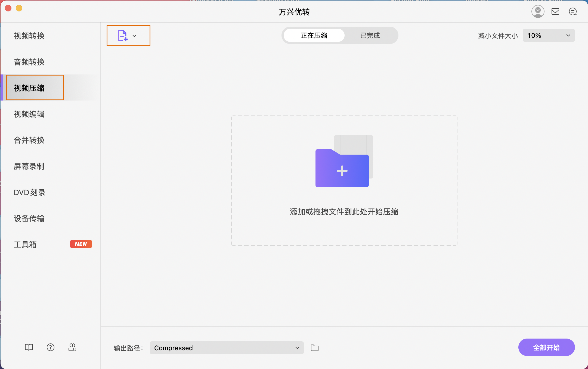Viewport: 588px width, 369px height.
Task: Open the output folder icon beside the path
Action: [x=314, y=348]
